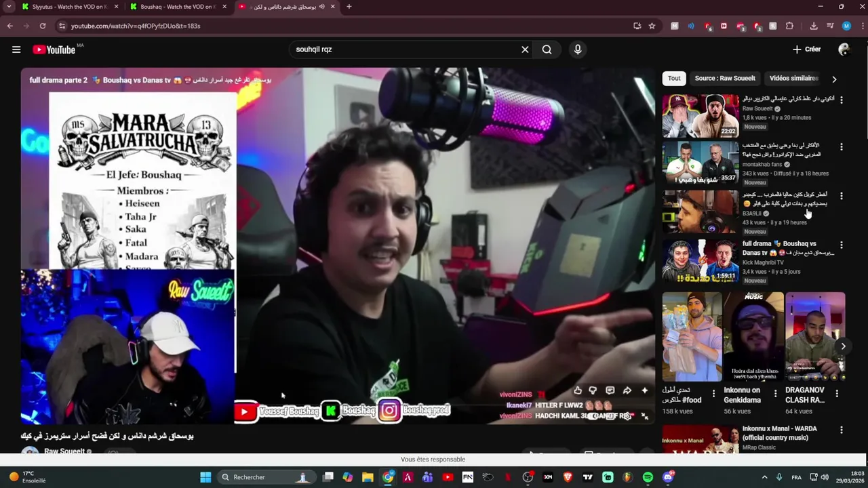
Task: Open the media control playlist icon
Action: (830, 26)
